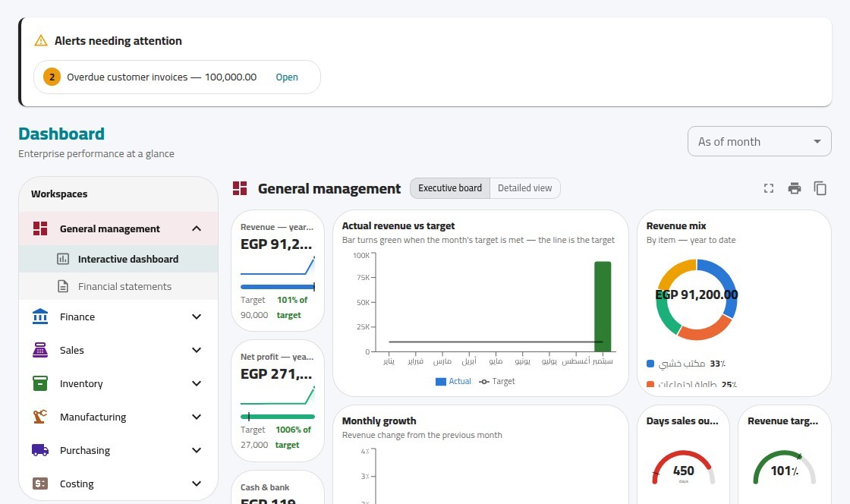Click the Actual revenue vs target title
850x504 pixels.
[398, 226]
